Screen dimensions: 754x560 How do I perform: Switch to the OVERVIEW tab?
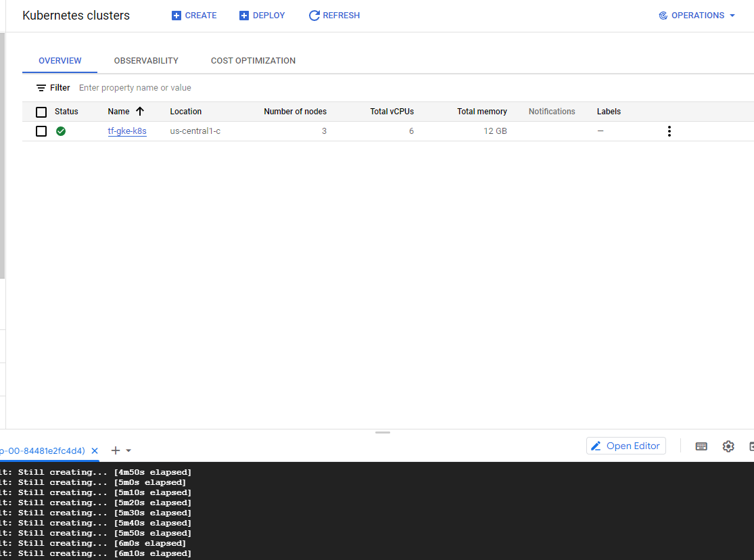coord(60,61)
